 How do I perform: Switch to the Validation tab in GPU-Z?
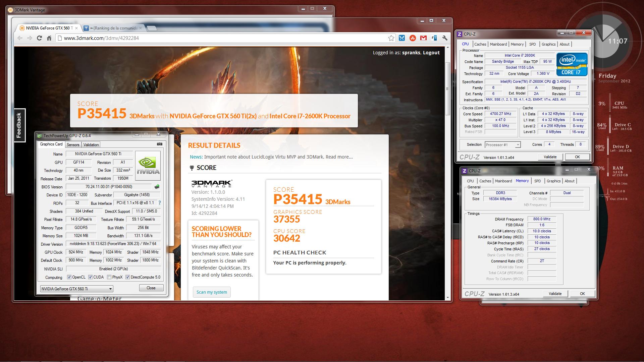tap(91, 145)
